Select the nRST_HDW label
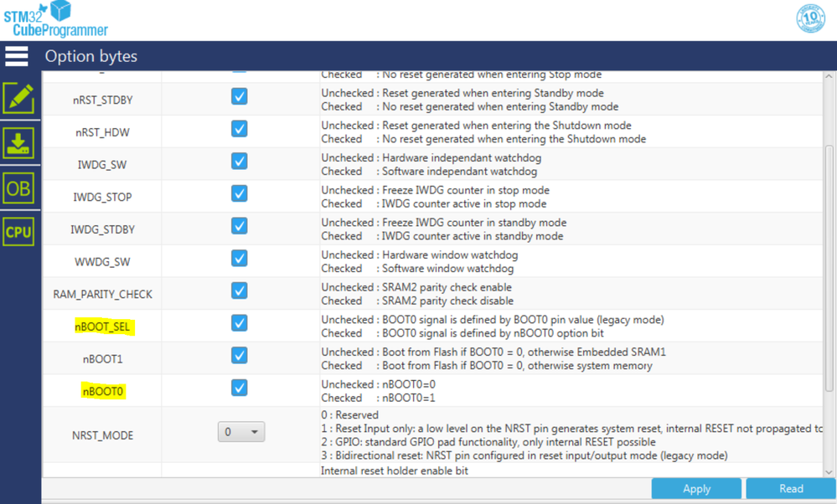Screen dimensions: 837x504 [x=102, y=132]
